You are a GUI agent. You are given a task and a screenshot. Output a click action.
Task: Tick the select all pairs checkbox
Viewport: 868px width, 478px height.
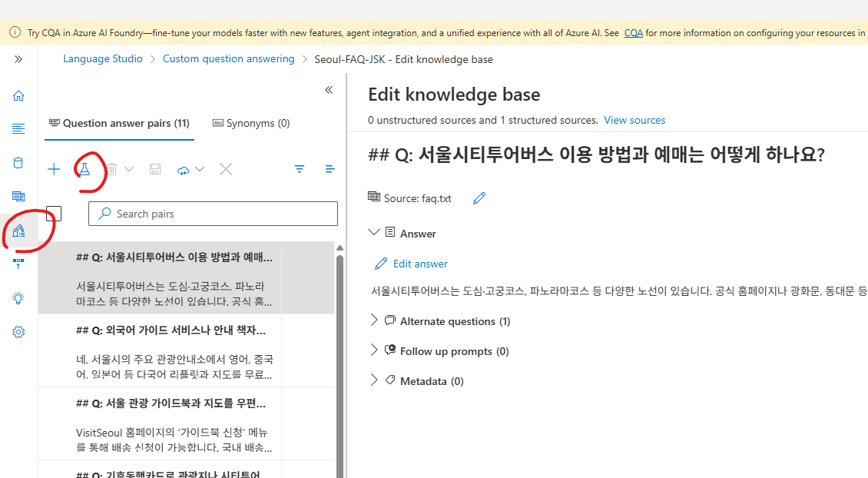tap(54, 214)
